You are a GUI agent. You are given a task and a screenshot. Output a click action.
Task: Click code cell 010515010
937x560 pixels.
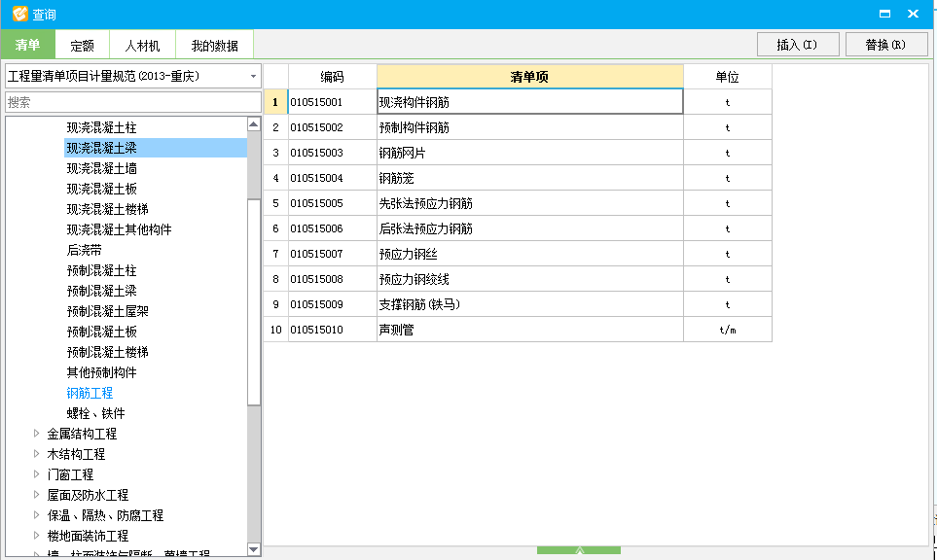click(x=332, y=330)
